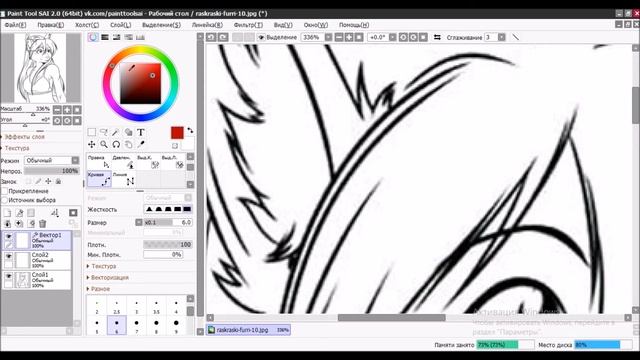Screen dimensions: 640x360
Task: Zoom out with minus button in canvas toolbar
Action: 339,37
